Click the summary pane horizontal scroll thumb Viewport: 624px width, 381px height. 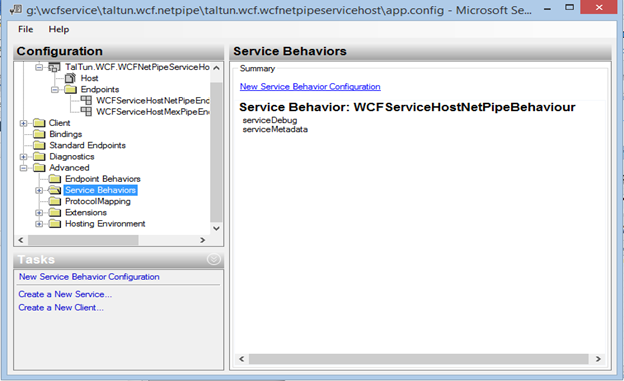419,359
